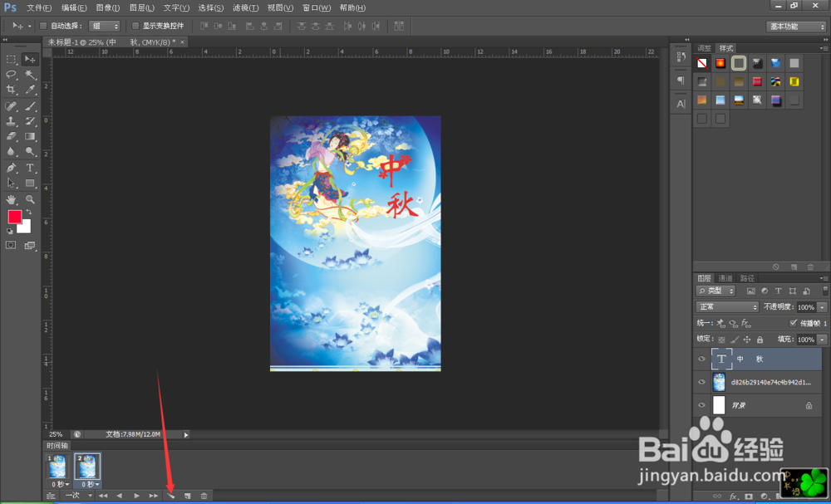
Task: Select the Clone Stamp tool
Action: 11,121
